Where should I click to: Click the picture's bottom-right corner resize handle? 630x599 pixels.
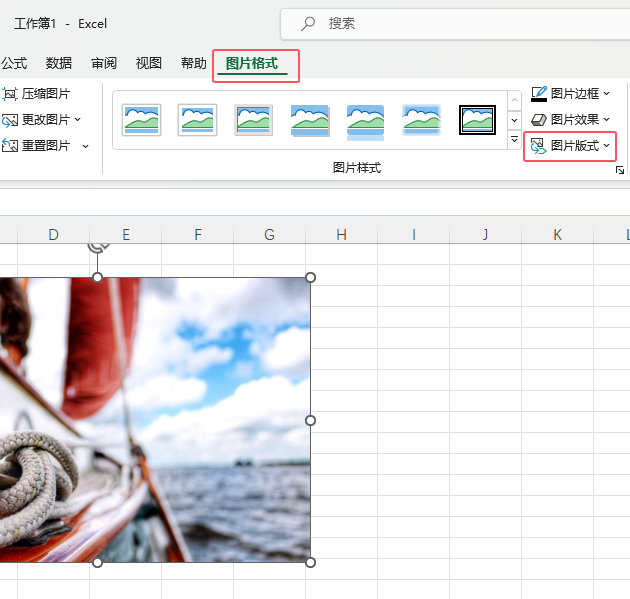click(311, 563)
